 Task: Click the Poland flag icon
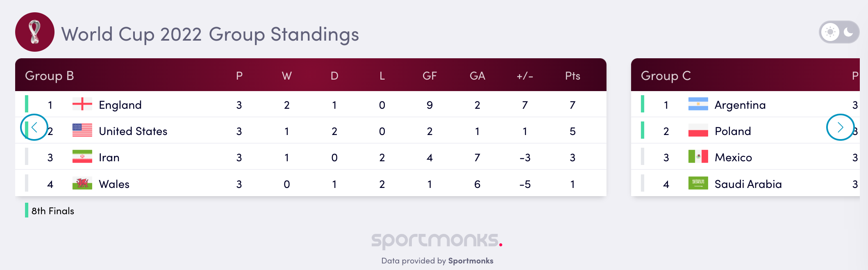click(698, 130)
